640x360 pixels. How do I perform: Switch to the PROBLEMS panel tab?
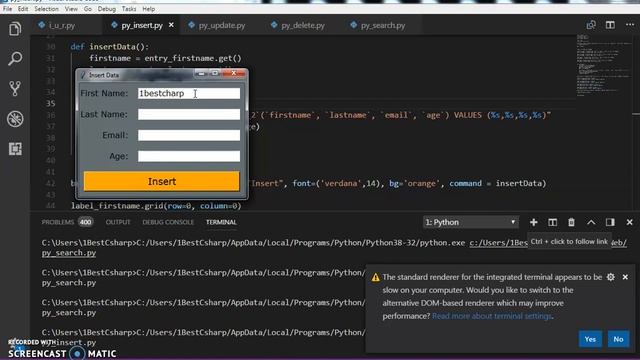[x=58, y=222]
